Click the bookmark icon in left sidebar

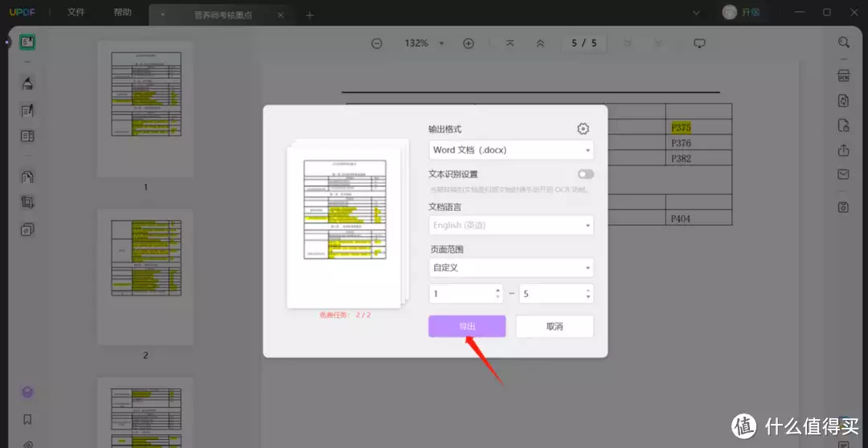(27, 419)
